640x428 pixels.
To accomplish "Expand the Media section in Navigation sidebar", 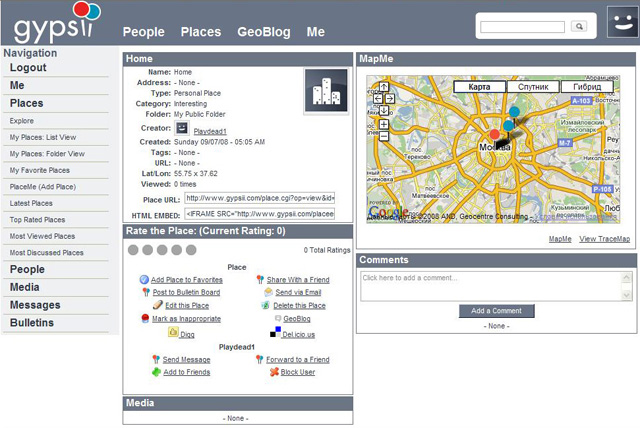I will (x=26, y=287).
